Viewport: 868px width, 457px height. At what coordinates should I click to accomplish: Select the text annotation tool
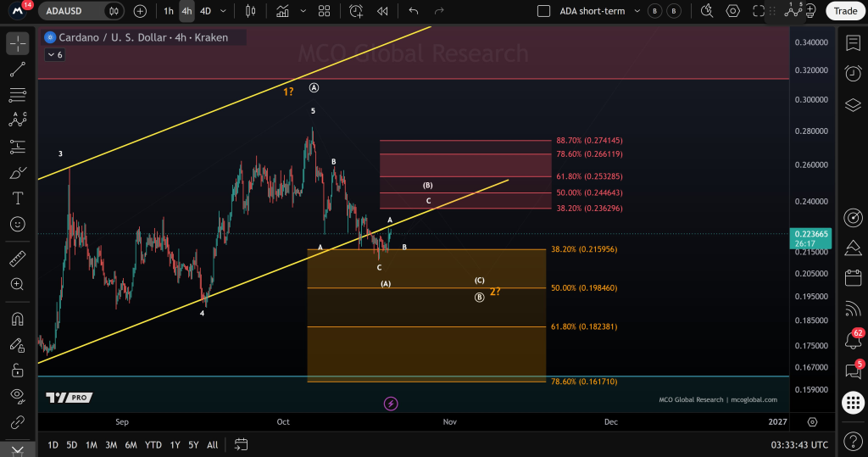point(18,198)
